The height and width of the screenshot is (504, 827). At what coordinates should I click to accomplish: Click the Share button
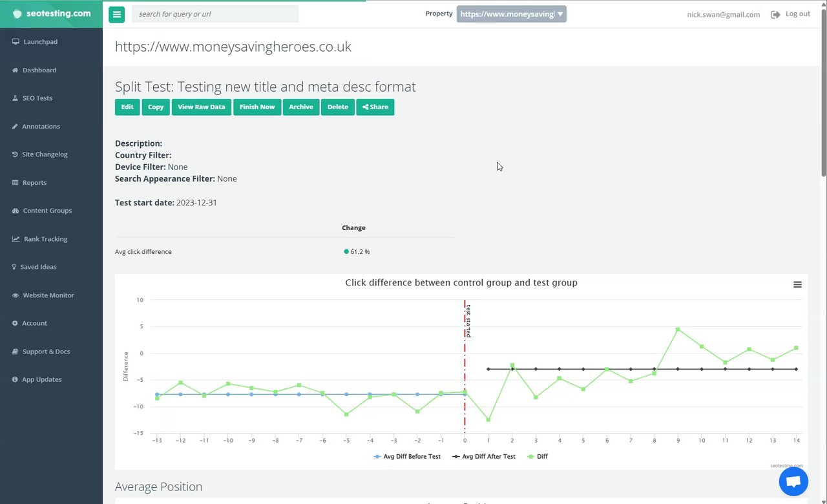pos(375,107)
